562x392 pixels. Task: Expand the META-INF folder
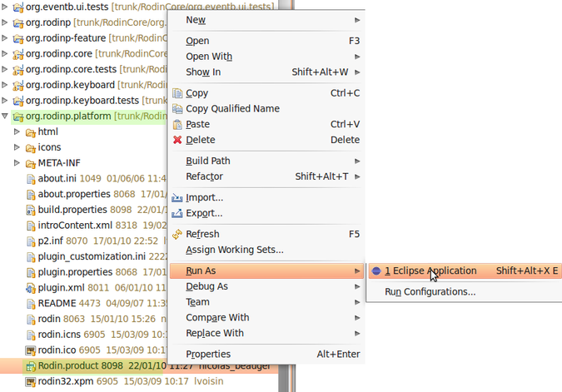(x=17, y=162)
